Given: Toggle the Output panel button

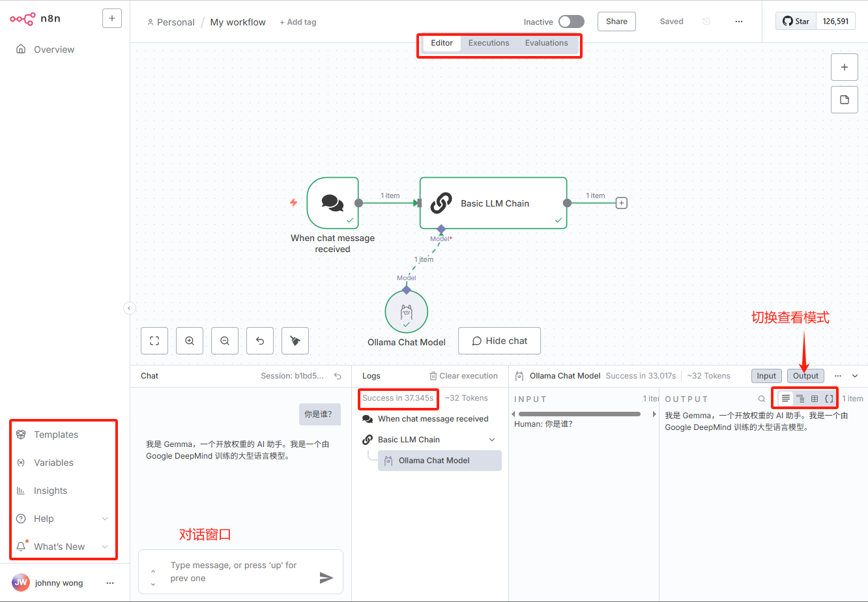Looking at the screenshot, I should click(x=805, y=376).
